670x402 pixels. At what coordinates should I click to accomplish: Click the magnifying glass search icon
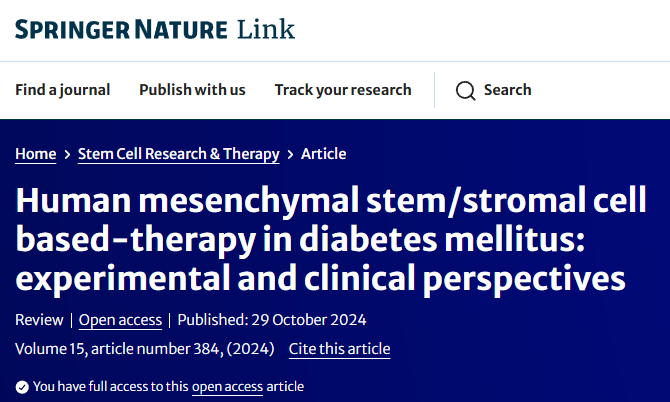pyautogui.click(x=465, y=91)
